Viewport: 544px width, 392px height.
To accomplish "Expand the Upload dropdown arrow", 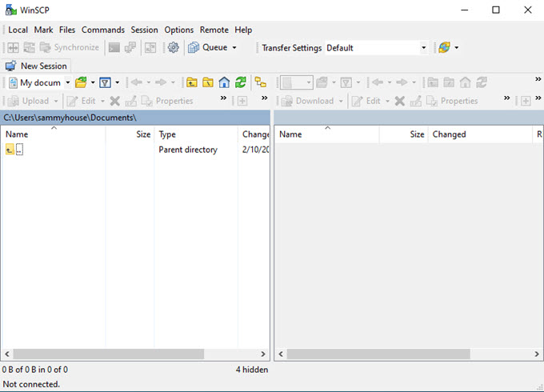I will point(56,101).
